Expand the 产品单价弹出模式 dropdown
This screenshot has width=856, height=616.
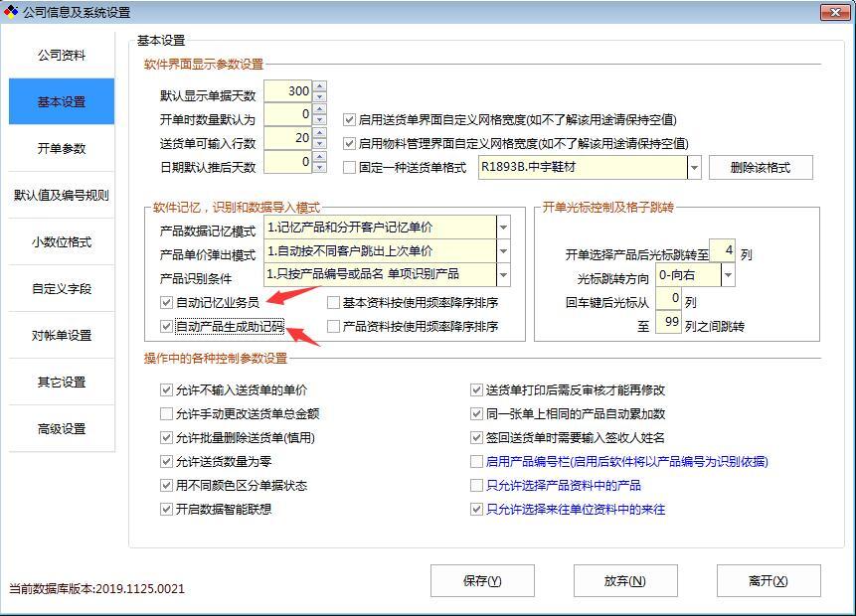coord(503,251)
